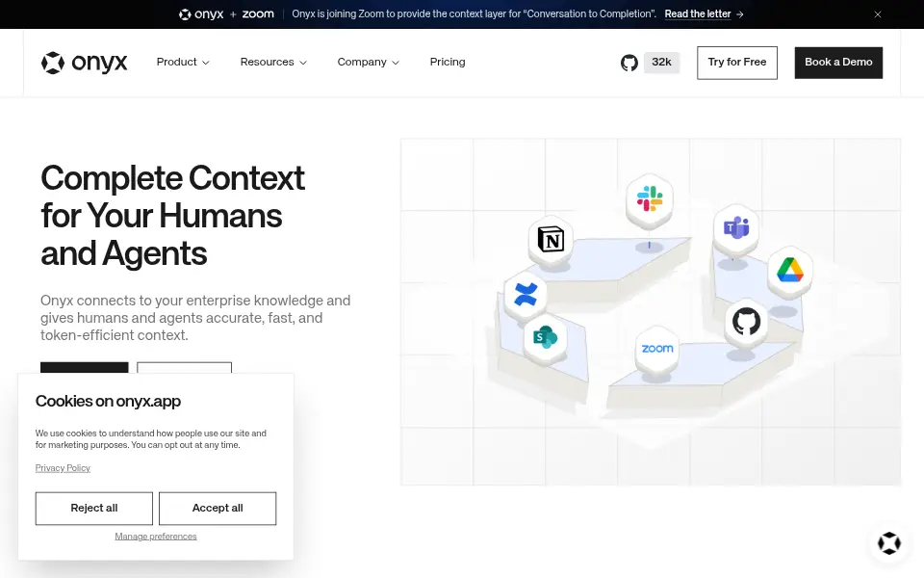Image resolution: width=924 pixels, height=578 pixels.
Task: Click the "Cookies on onyx.app" heading
Action: (108, 401)
